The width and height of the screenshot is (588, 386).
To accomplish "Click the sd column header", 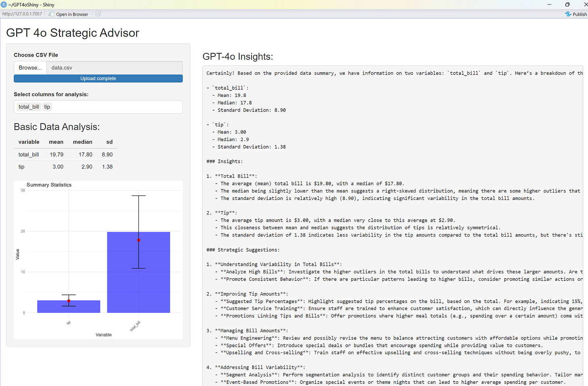I will (x=109, y=142).
